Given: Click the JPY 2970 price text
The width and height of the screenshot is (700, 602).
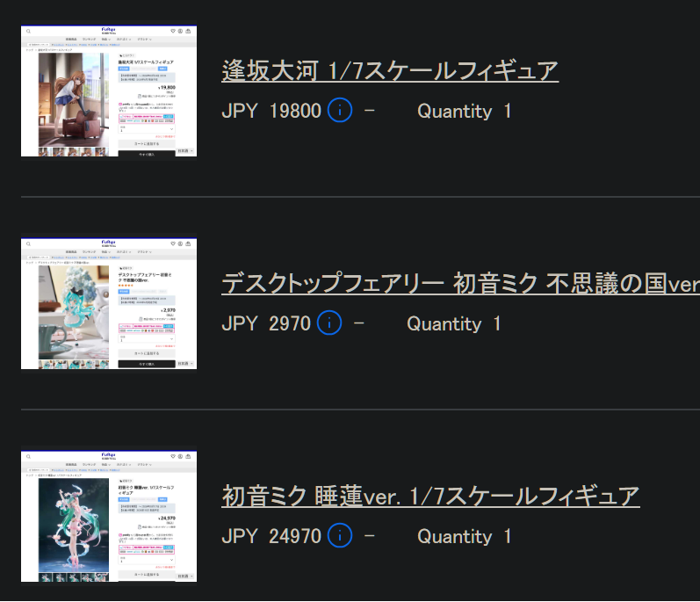Looking at the screenshot, I should coord(266,323).
